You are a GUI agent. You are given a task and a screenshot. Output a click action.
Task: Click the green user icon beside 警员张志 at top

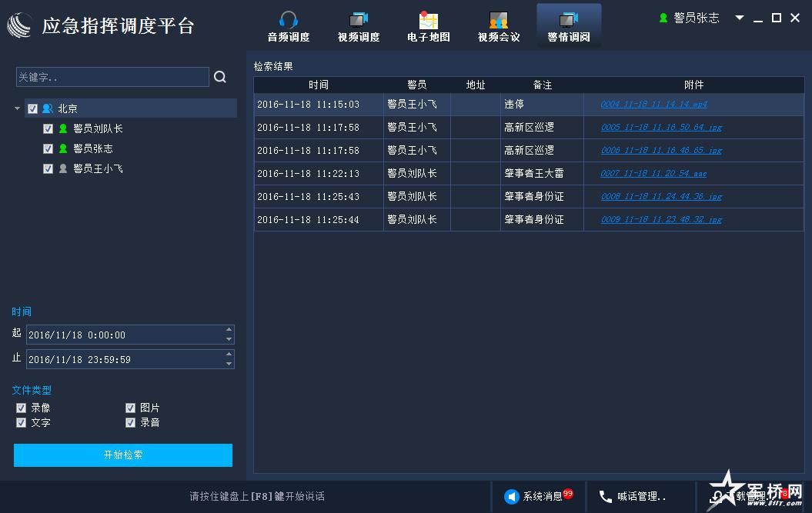coord(663,18)
